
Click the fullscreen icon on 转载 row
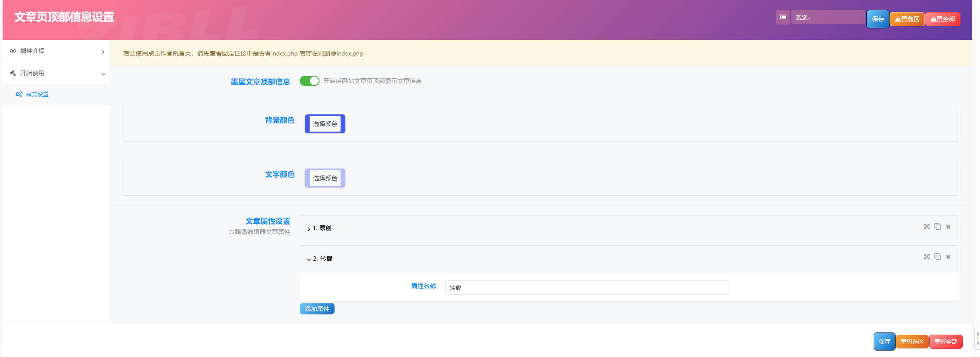pos(926,257)
